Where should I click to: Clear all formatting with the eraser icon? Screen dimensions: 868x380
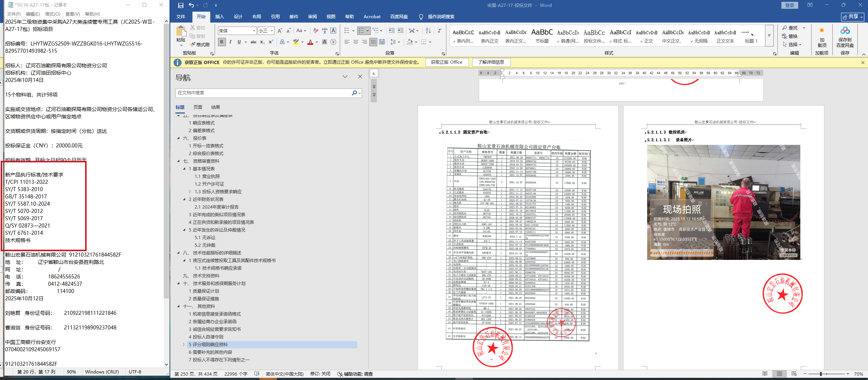pos(316,31)
